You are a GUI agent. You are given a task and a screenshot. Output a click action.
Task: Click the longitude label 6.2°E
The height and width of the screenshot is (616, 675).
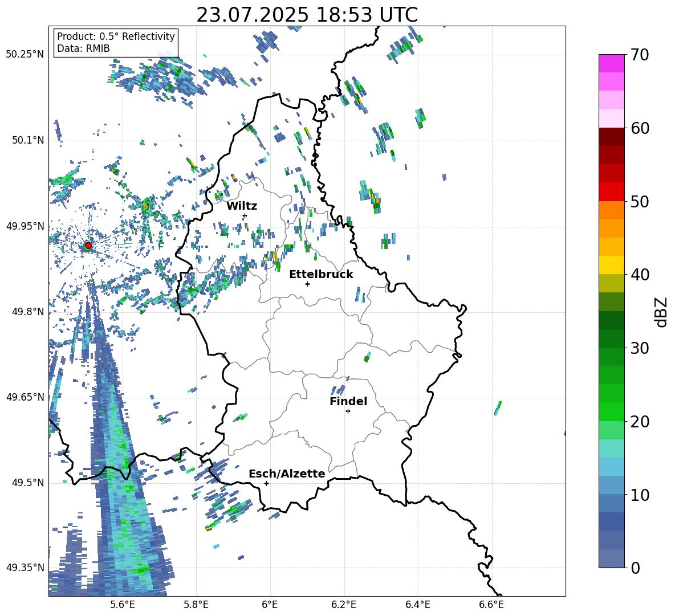tap(344, 605)
